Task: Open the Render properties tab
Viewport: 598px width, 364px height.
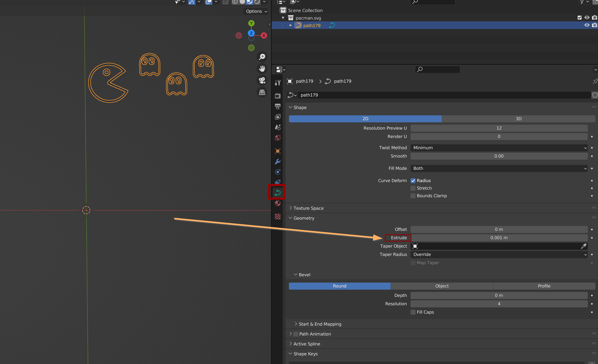Action: pyautogui.click(x=277, y=96)
